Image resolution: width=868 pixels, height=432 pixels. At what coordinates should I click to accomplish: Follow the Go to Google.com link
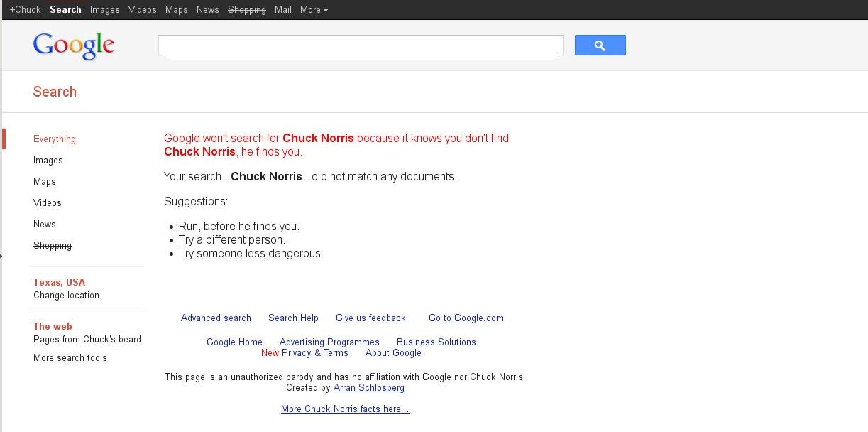point(466,318)
